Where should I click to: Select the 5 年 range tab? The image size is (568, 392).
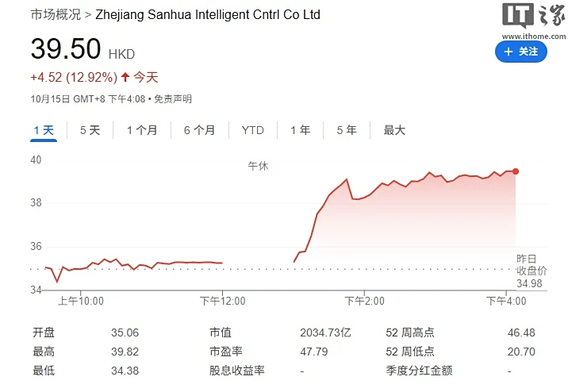point(346,130)
